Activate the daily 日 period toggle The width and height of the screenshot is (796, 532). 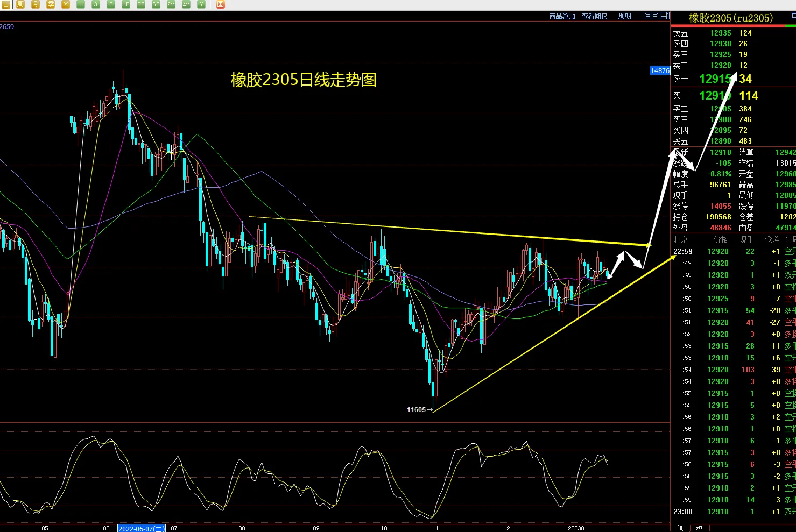(x=5, y=4)
